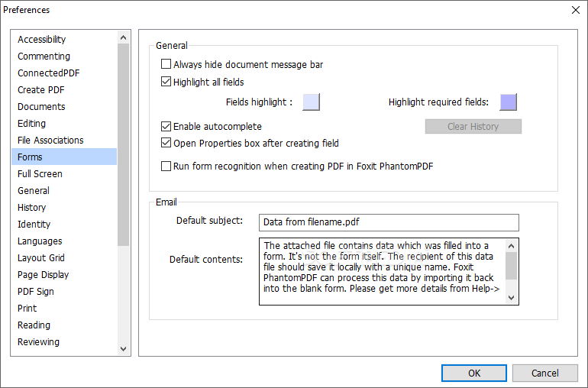Open the Fields highlight color swatch

click(x=312, y=102)
